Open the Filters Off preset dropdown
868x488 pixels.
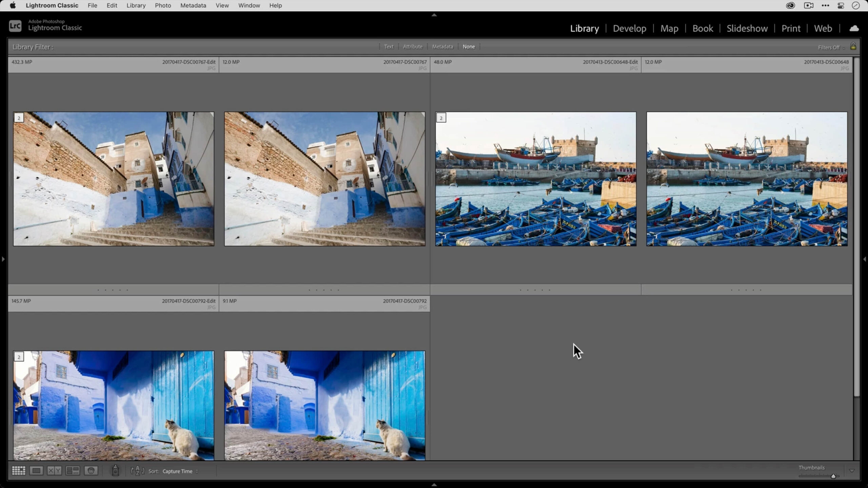(831, 47)
